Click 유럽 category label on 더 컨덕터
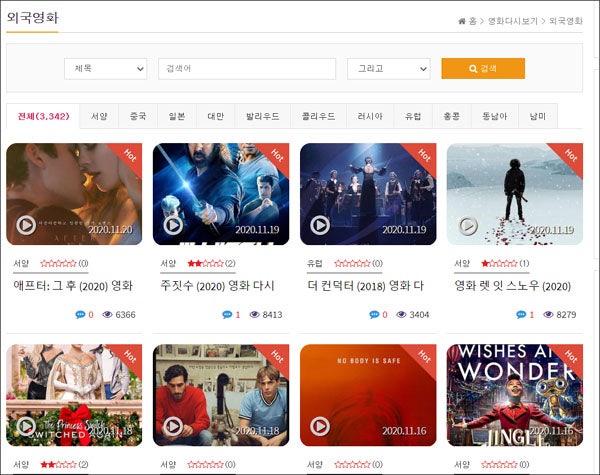This screenshot has height=475, width=600. 315,263
